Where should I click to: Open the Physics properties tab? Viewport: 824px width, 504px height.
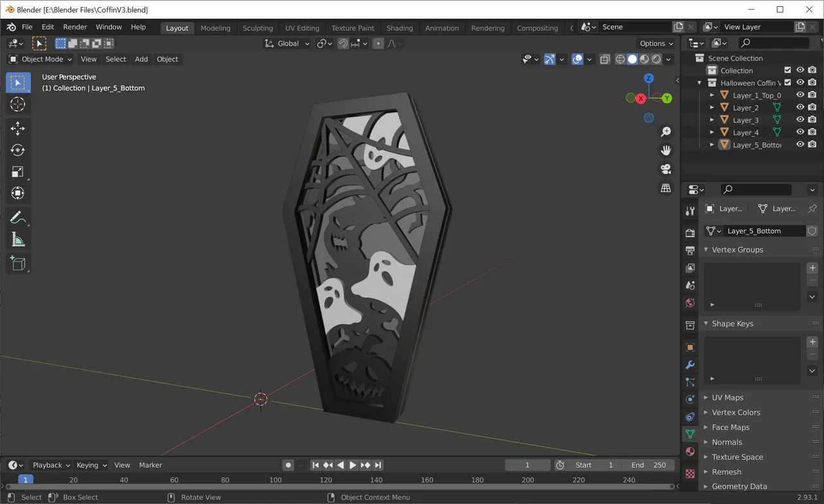(x=690, y=400)
